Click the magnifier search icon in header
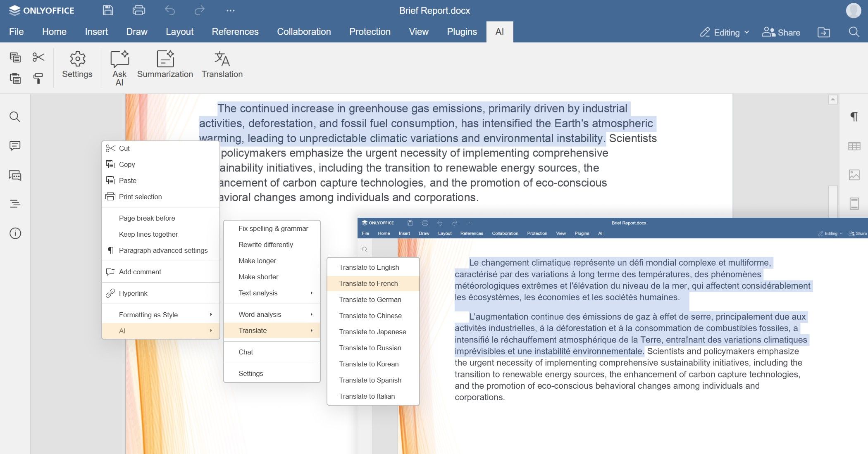Viewport: 868px width, 454px height. (x=854, y=32)
